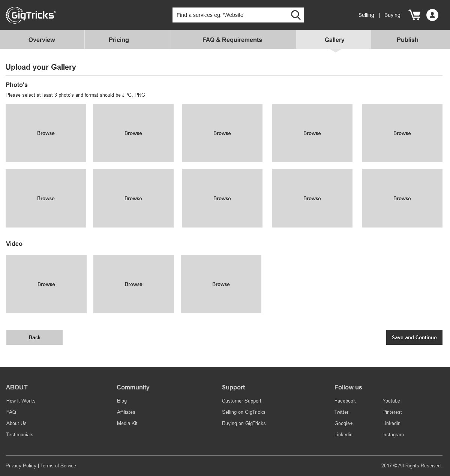Browse for the first video slot
Screen dimensions: 450x476
[46, 284]
